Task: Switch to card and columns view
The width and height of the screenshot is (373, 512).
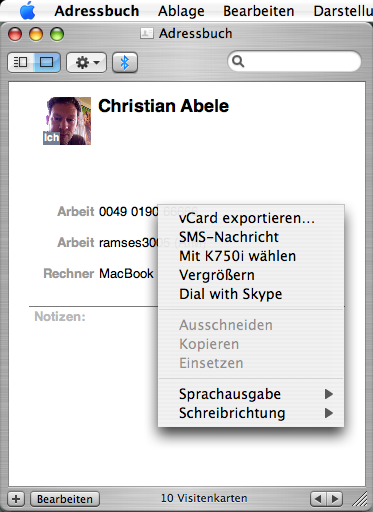Action: click(21, 62)
